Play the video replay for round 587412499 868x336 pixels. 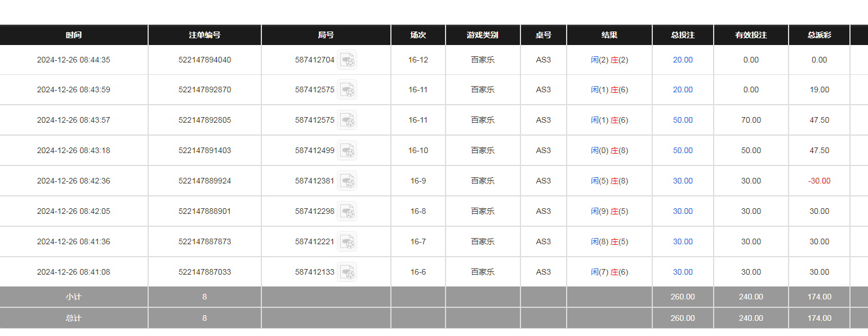point(347,151)
